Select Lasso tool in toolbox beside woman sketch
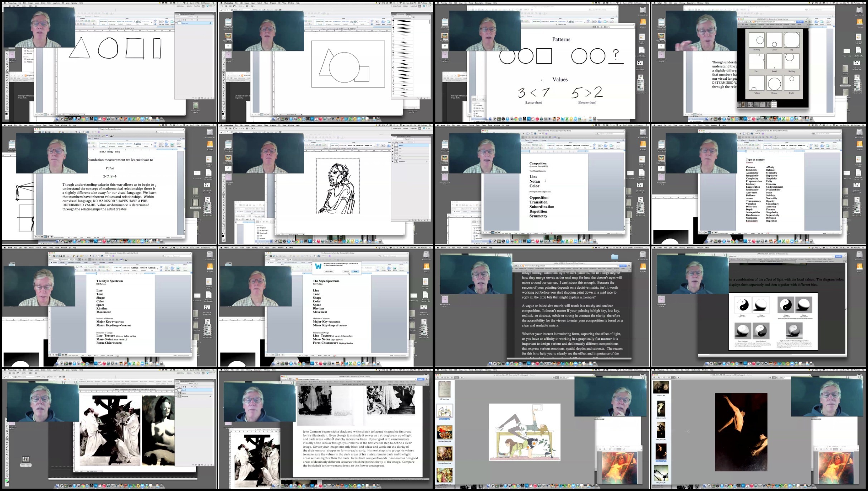 pos(224,181)
